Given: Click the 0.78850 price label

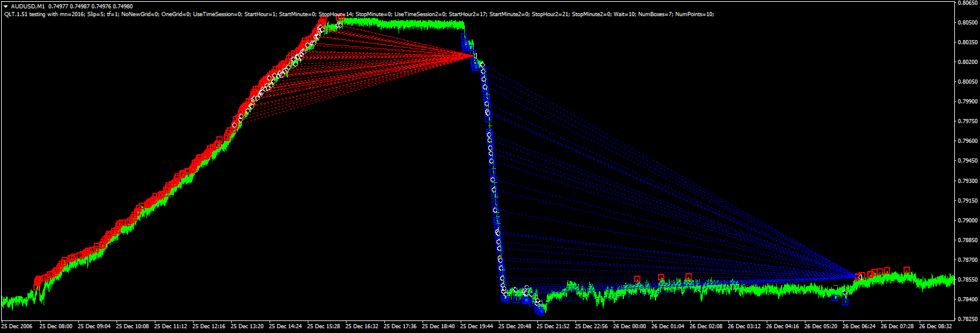Looking at the screenshot, I should pyautogui.click(x=967, y=240).
